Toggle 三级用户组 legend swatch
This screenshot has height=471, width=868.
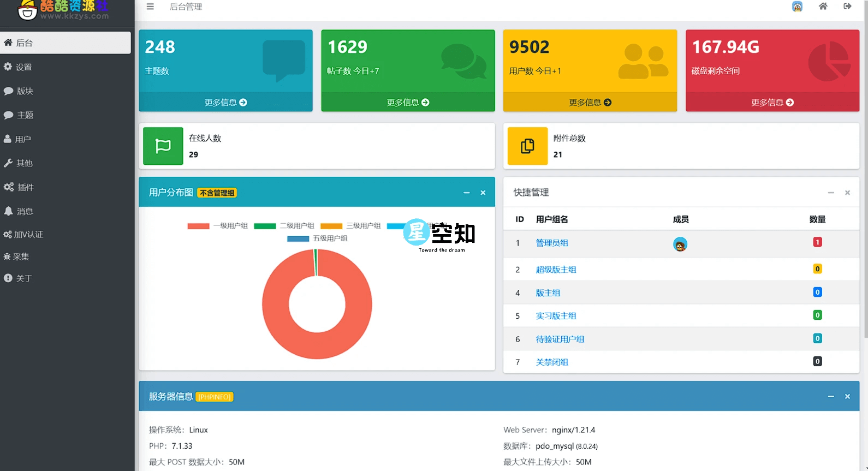tap(331, 226)
